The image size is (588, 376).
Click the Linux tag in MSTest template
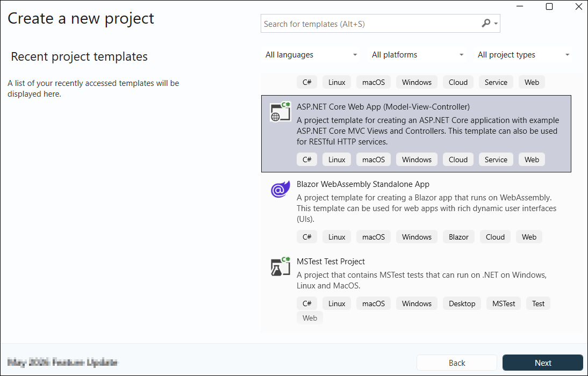[336, 303]
